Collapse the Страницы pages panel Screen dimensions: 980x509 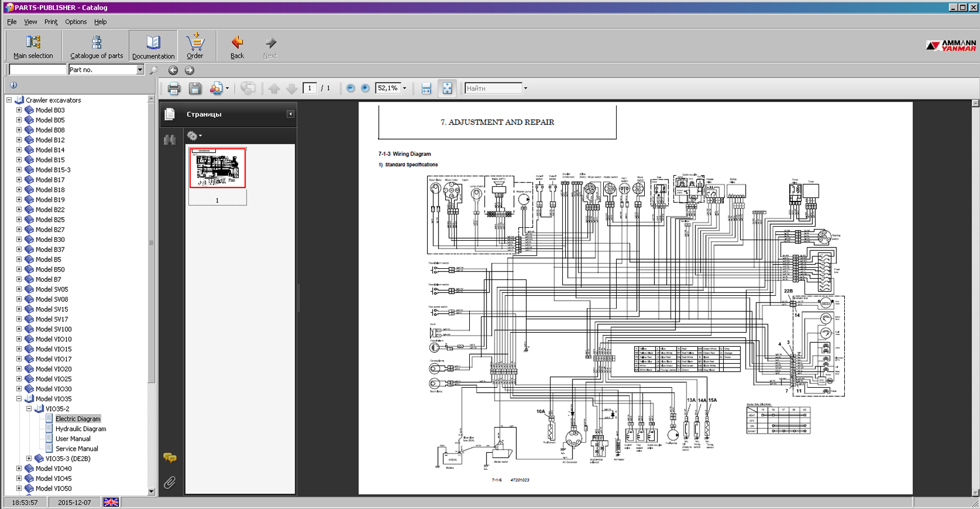[x=290, y=114]
